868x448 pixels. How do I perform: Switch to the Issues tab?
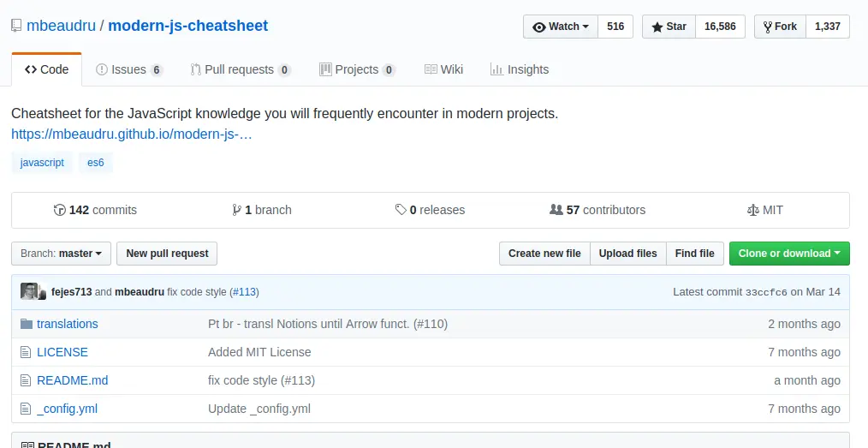tap(129, 69)
